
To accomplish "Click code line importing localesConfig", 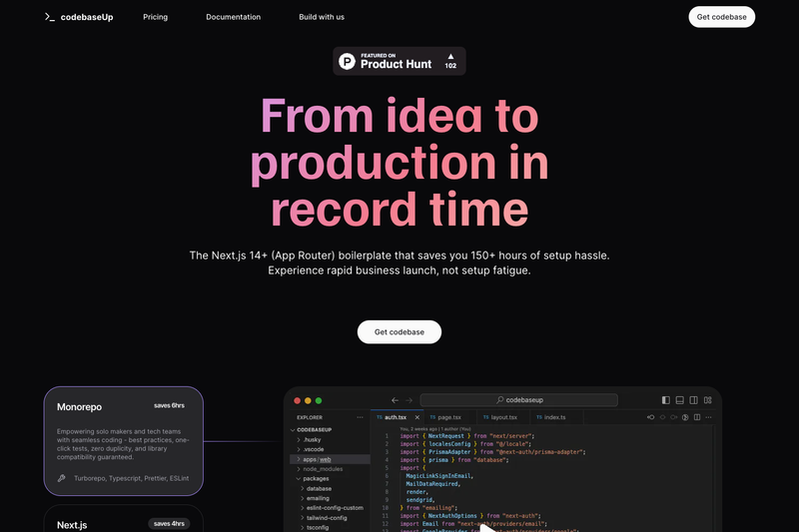I will pyautogui.click(x=465, y=444).
